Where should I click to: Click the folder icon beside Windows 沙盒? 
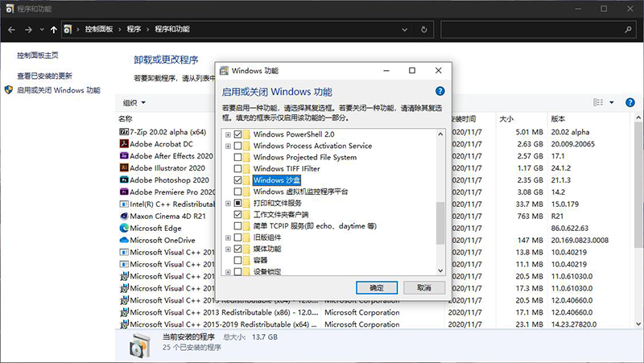(x=246, y=179)
